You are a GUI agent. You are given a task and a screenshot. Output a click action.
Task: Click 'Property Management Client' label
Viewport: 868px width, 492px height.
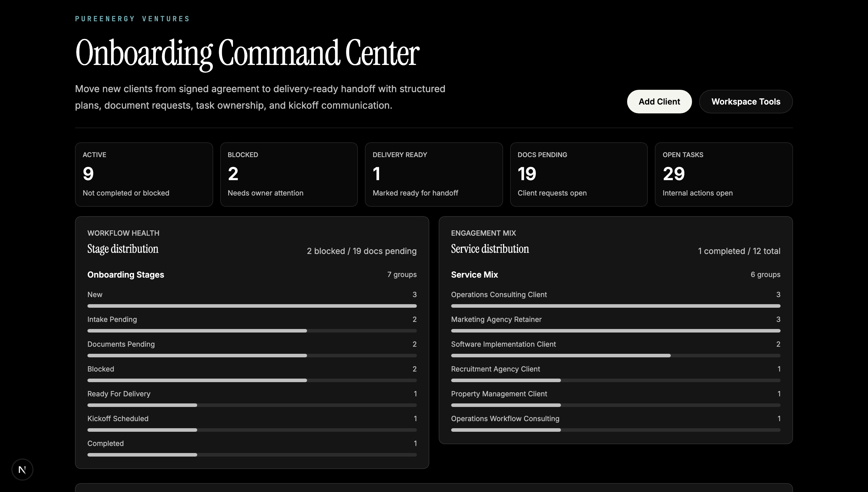point(499,394)
